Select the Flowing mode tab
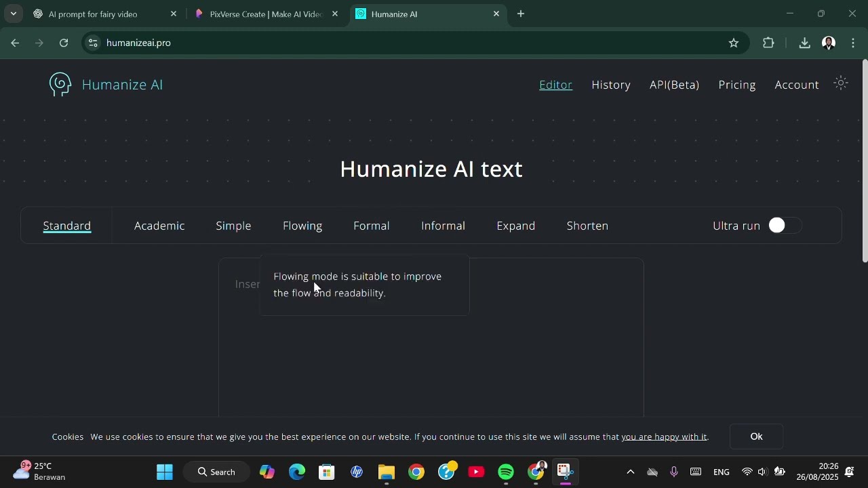Image resolution: width=868 pixels, height=488 pixels. coord(302,226)
